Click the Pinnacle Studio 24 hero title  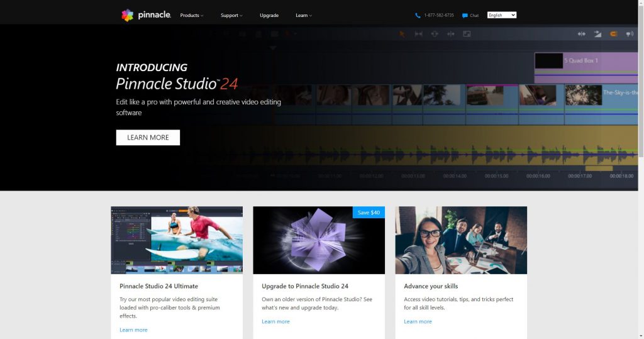(x=177, y=84)
